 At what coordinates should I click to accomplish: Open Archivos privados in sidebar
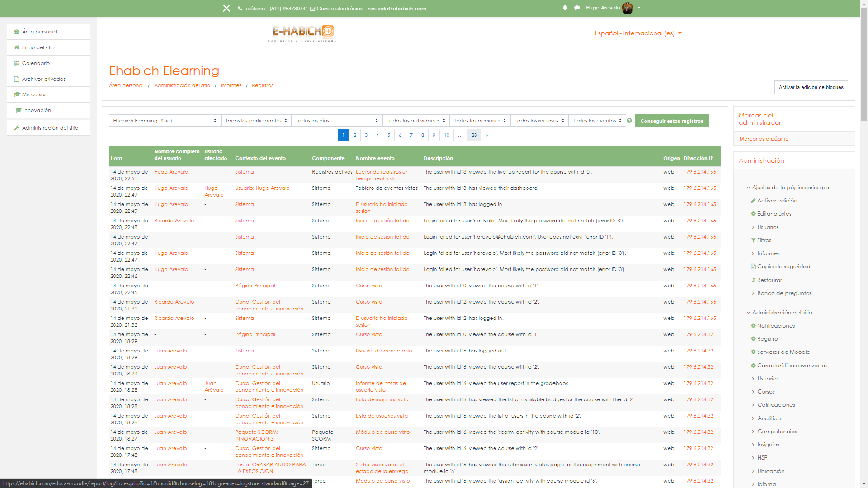pyautogui.click(x=48, y=79)
